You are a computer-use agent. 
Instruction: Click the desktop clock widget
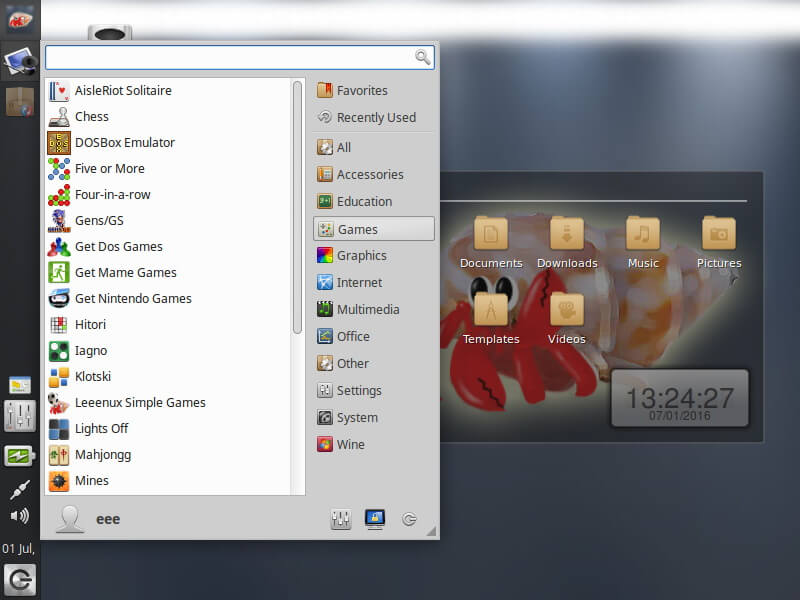pyautogui.click(x=679, y=400)
